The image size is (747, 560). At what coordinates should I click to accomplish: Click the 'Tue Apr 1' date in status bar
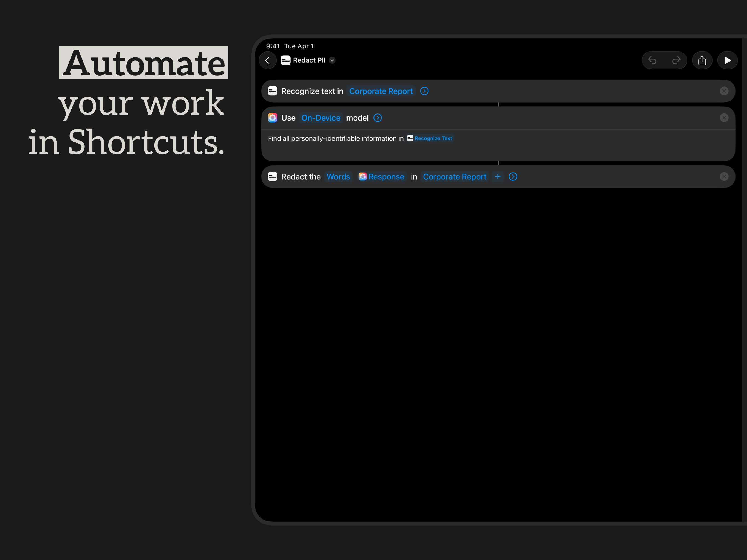pyautogui.click(x=299, y=46)
